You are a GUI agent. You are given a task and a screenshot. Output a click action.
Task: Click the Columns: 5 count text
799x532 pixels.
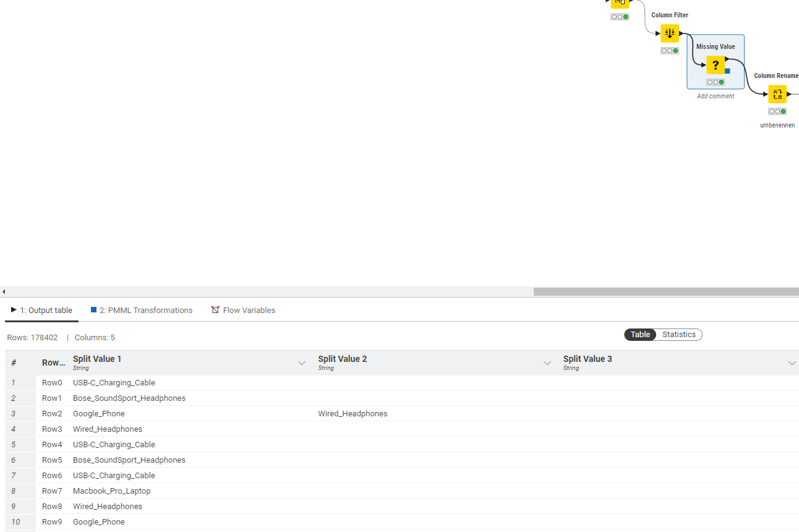tap(95, 338)
